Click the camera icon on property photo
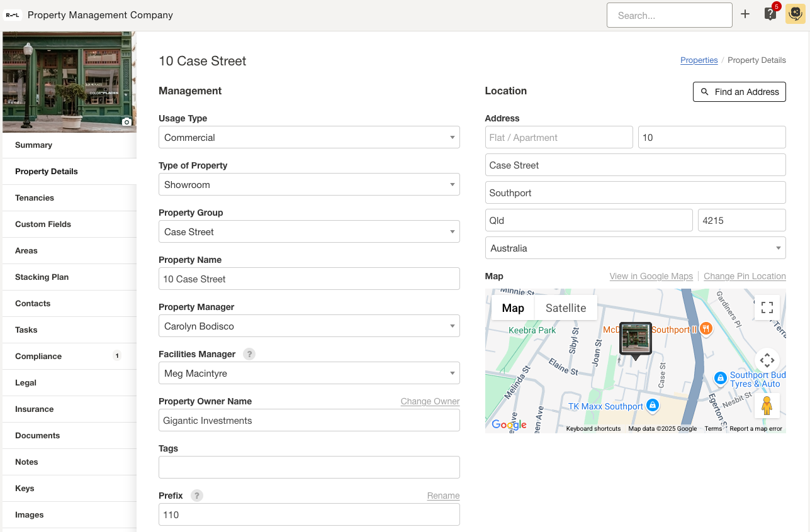The width and height of the screenshot is (810, 532). coord(127,122)
